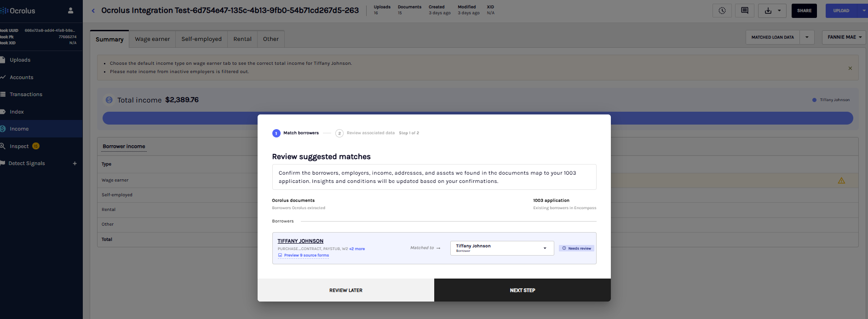The width and height of the screenshot is (868, 319).
Task: Open the comments icon button
Action: [745, 11]
